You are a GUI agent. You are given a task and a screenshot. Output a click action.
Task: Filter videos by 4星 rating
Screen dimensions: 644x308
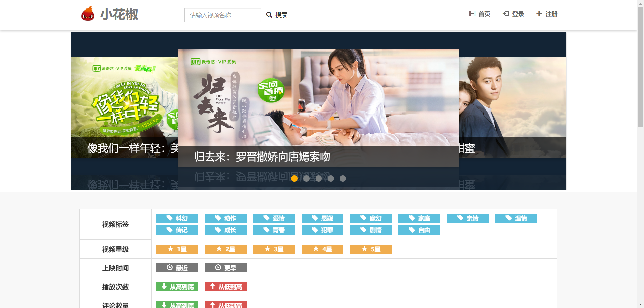pos(322,249)
